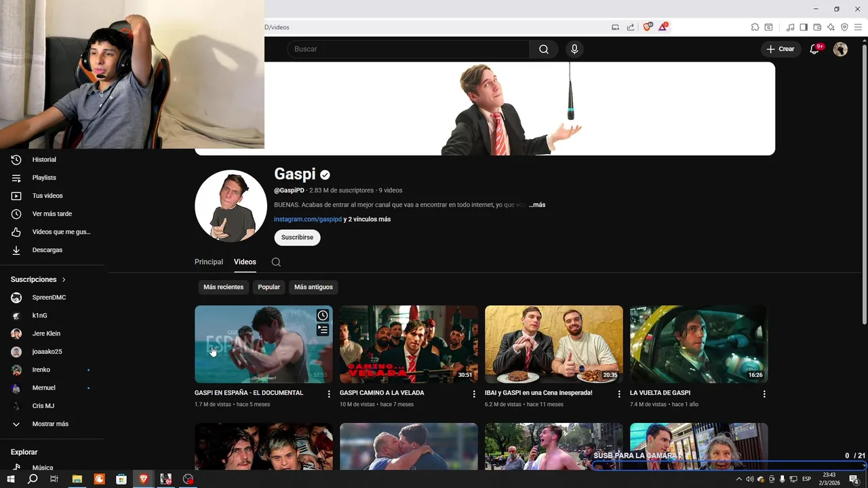The image size is (868, 488).
Task: Toggle the browser sidebar panel icon
Action: (804, 27)
